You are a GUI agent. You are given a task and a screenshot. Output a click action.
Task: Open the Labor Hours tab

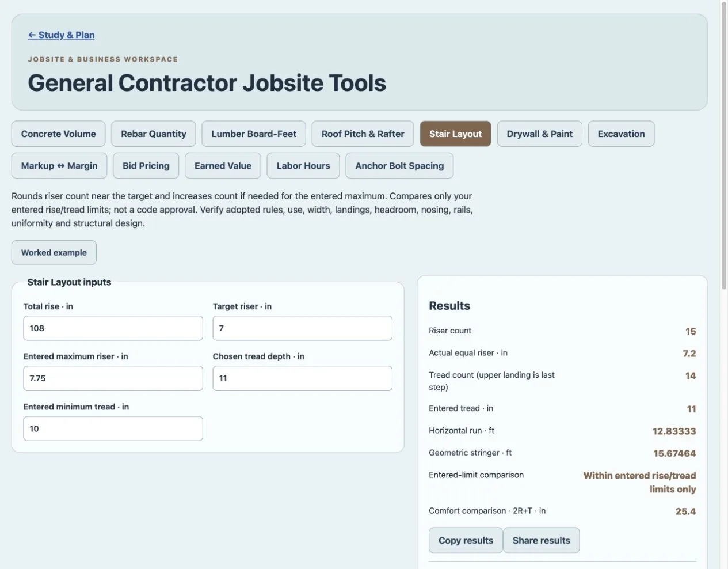click(303, 166)
